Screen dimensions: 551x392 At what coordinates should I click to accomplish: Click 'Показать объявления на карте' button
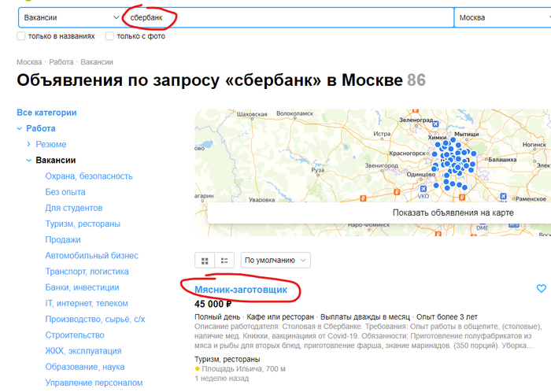tap(453, 213)
